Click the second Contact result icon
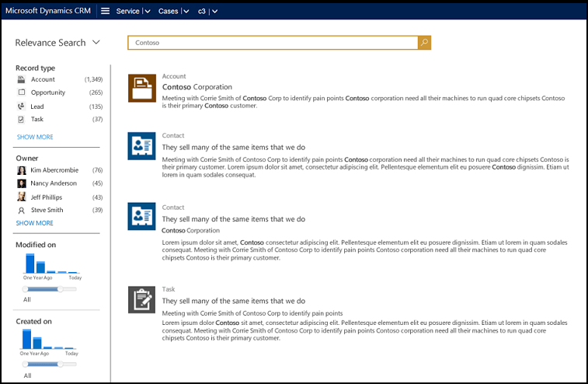This screenshot has height=384, width=588. tap(142, 217)
